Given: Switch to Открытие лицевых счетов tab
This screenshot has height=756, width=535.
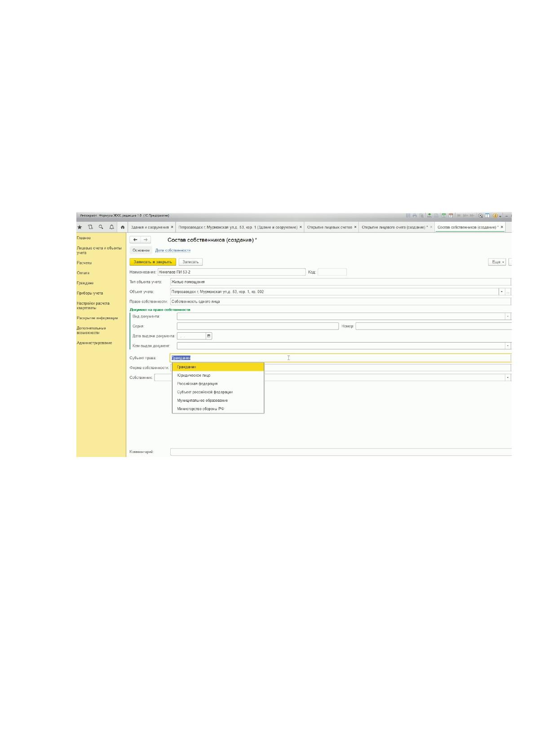Looking at the screenshot, I should [329, 227].
